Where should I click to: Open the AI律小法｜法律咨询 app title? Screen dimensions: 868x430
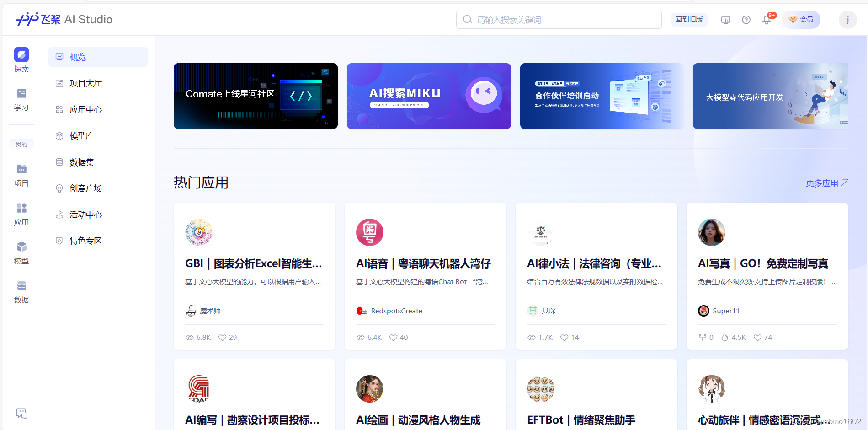coord(594,264)
